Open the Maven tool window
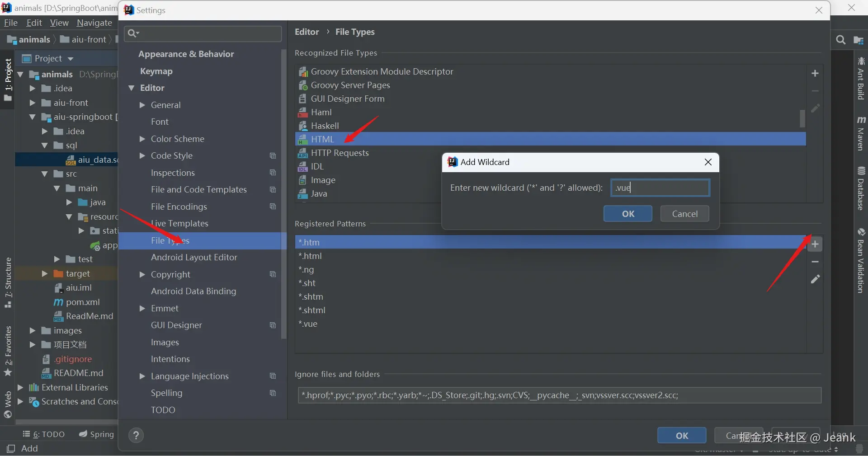Viewport: 868px width, 456px height. (861, 133)
